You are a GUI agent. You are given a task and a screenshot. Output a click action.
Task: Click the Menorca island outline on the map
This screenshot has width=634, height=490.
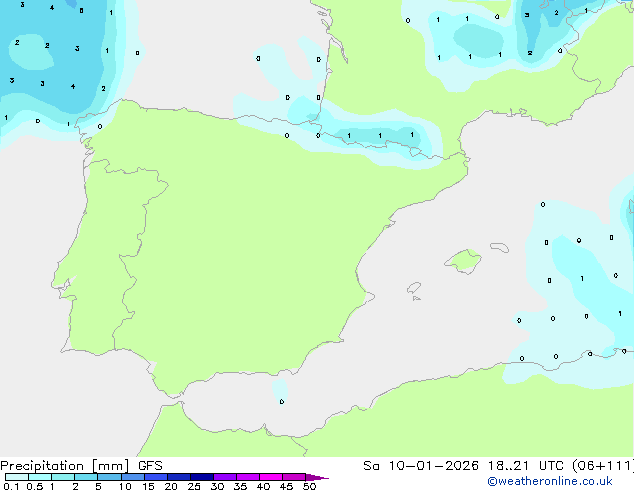click(499, 247)
